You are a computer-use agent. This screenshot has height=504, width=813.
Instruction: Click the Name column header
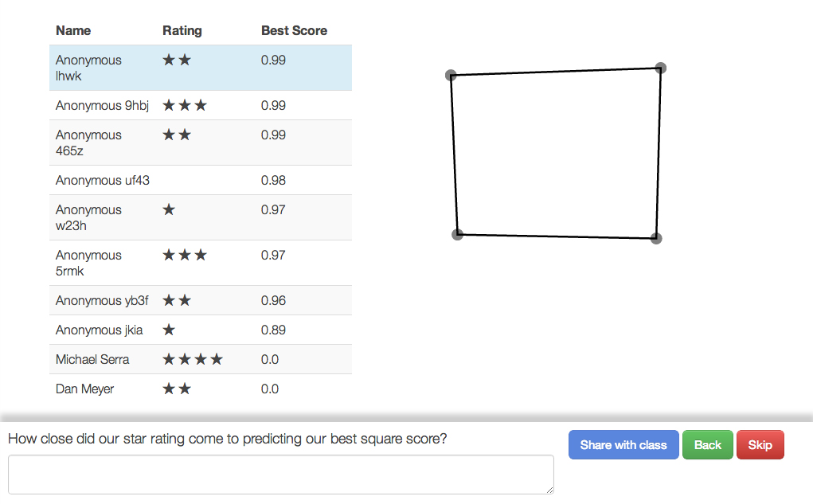73,30
